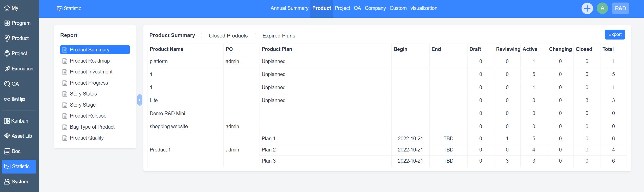Collapse the Report side panel handle
644x192 pixels.
[139, 100]
